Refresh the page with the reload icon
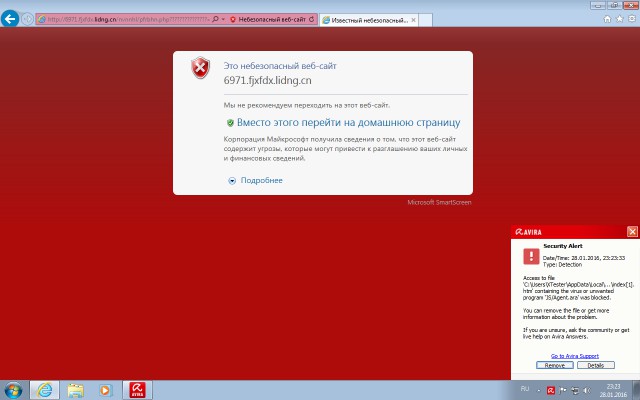The width and height of the screenshot is (640, 400). [311, 19]
